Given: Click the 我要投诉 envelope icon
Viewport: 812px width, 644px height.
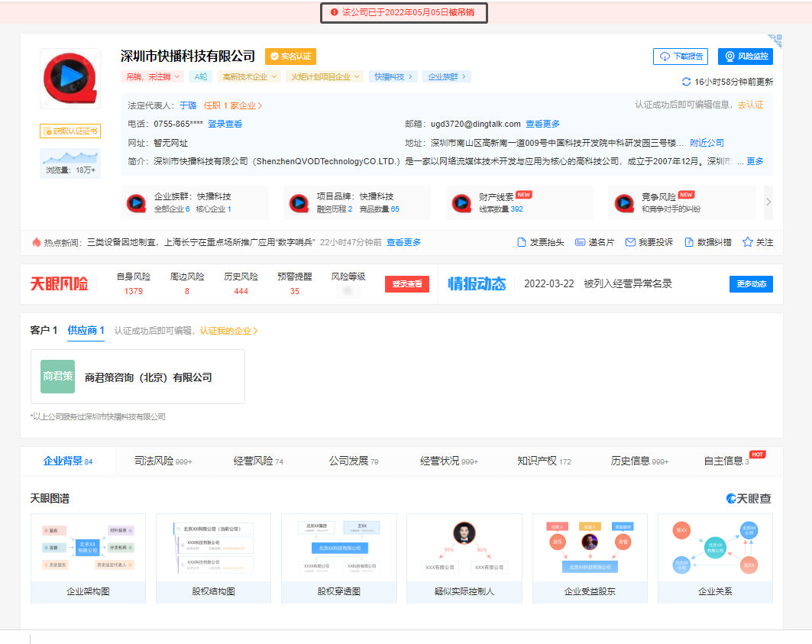Looking at the screenshot, I should [x=630, y=242].
